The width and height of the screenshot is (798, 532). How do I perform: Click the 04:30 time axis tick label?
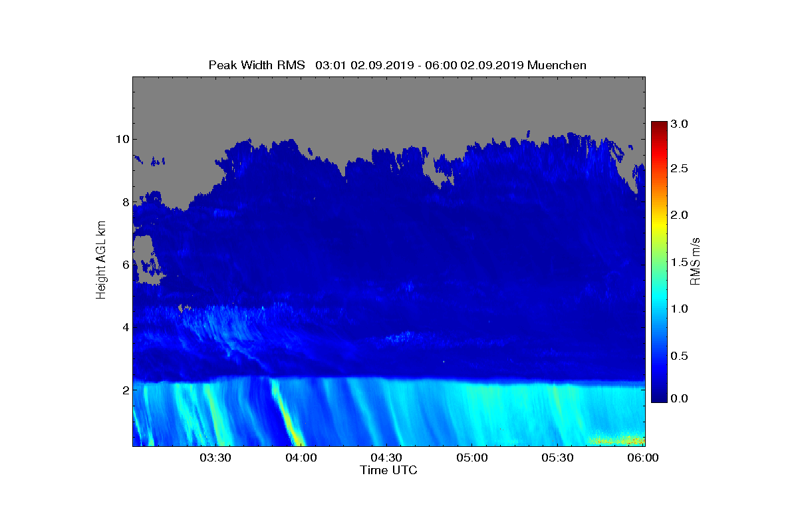pos(386,458)
